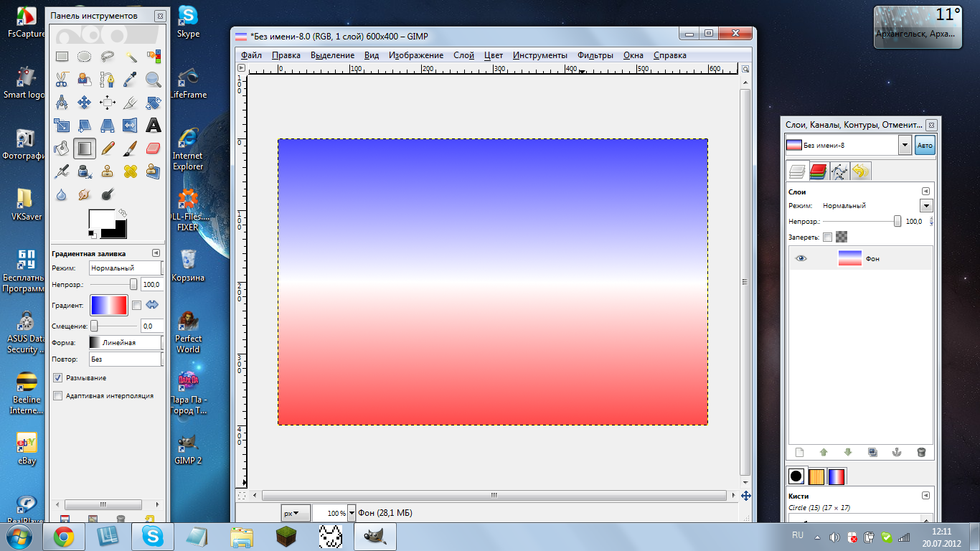980x551 pixels.
Task: Activate the Move tool
Action: click(85, 103)
